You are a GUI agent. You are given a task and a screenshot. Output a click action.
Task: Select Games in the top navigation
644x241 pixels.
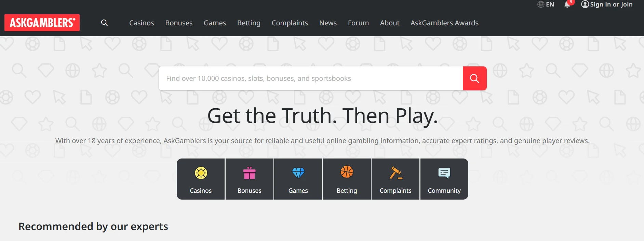pos(215,23)
